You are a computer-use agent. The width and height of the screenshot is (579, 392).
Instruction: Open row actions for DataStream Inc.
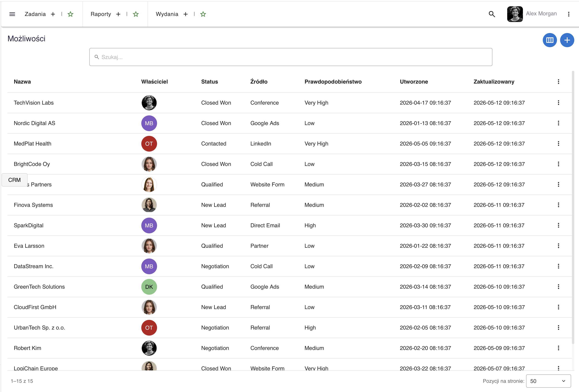click(558, 266)
